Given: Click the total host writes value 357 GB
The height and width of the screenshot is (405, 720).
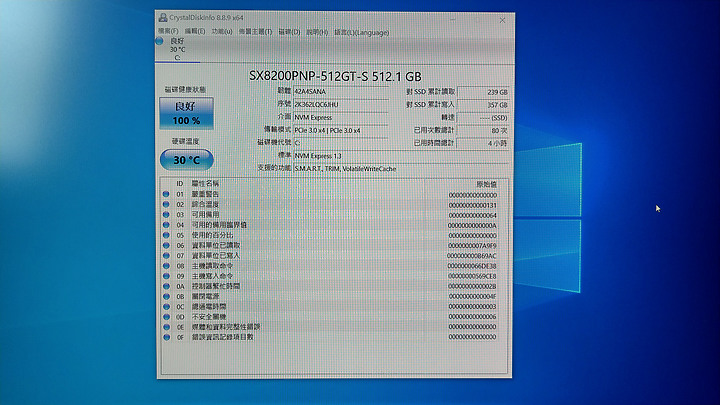Looking at the screenshot, I should [483, 105].
